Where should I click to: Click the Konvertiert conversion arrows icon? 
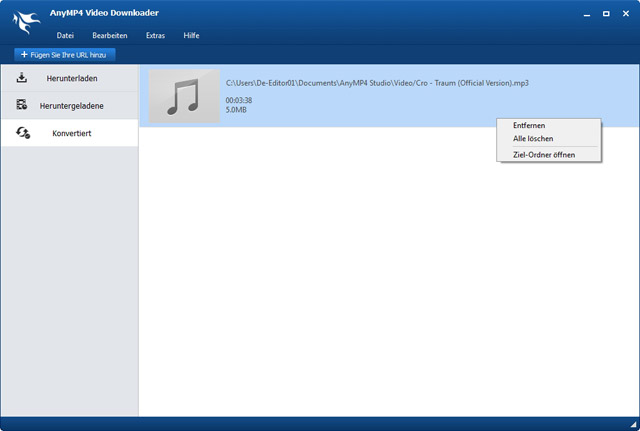click(x=23, y=133)
